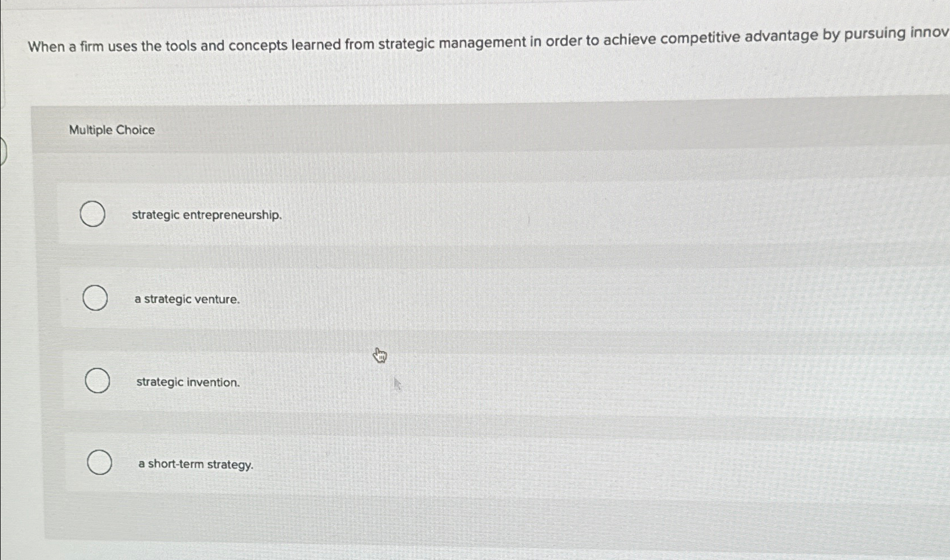Click the area below the last answer option
The image size is (950, 560).
pyautogui.click(x=395, y=518)
